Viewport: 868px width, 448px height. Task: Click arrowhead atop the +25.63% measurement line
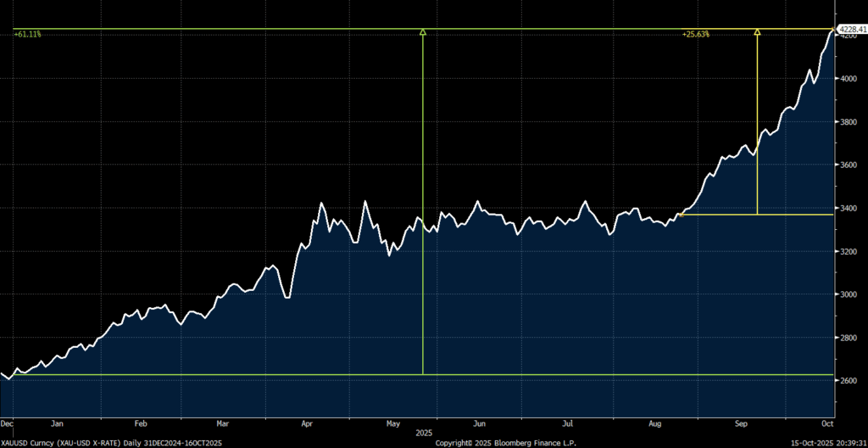pos(757,32)
